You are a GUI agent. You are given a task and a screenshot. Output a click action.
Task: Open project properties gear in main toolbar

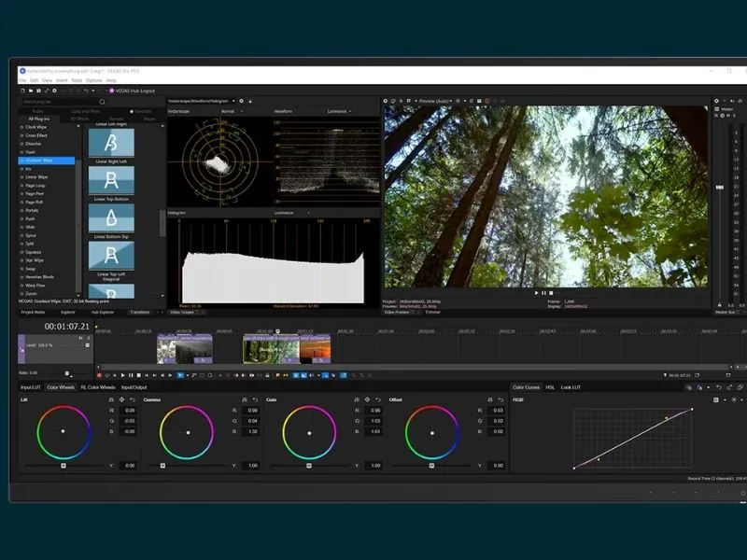tap(54, 91)
